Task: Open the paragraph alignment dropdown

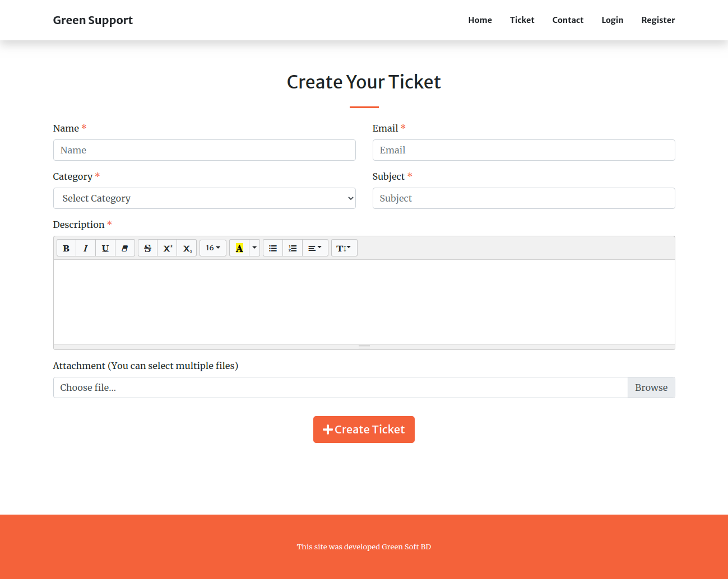Action: 315,248
